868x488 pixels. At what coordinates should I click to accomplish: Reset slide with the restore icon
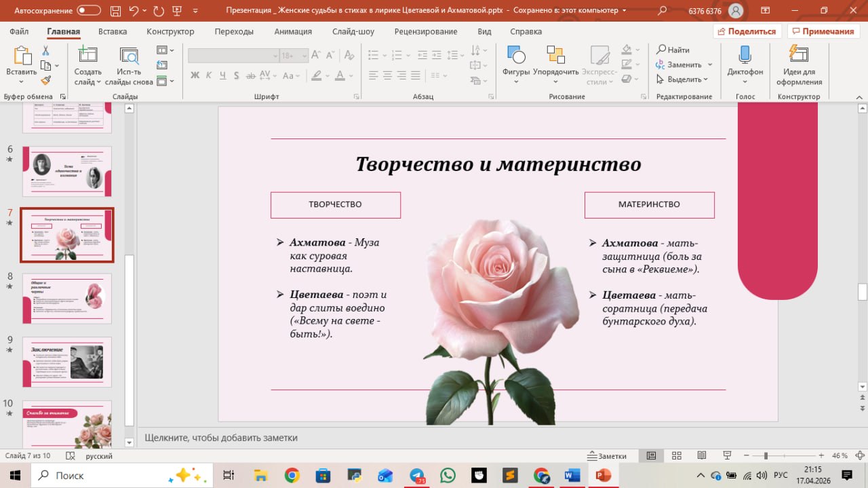(x=162, y=65)
